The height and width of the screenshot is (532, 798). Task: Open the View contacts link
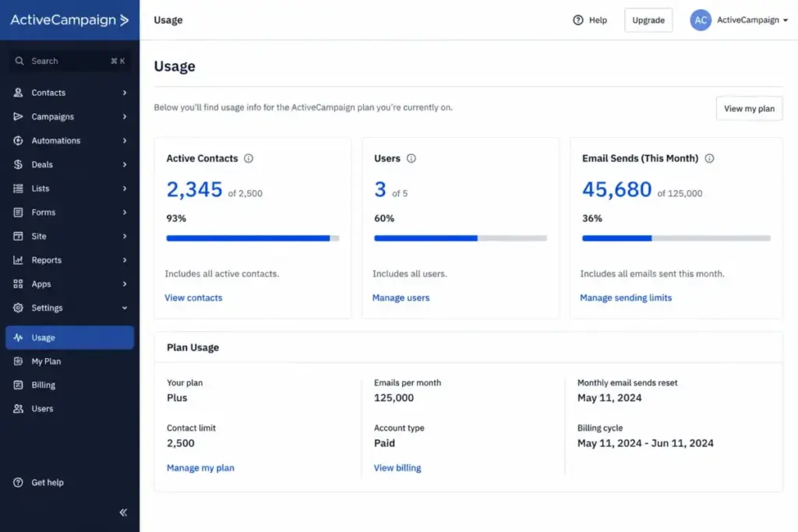click(193, 298)
